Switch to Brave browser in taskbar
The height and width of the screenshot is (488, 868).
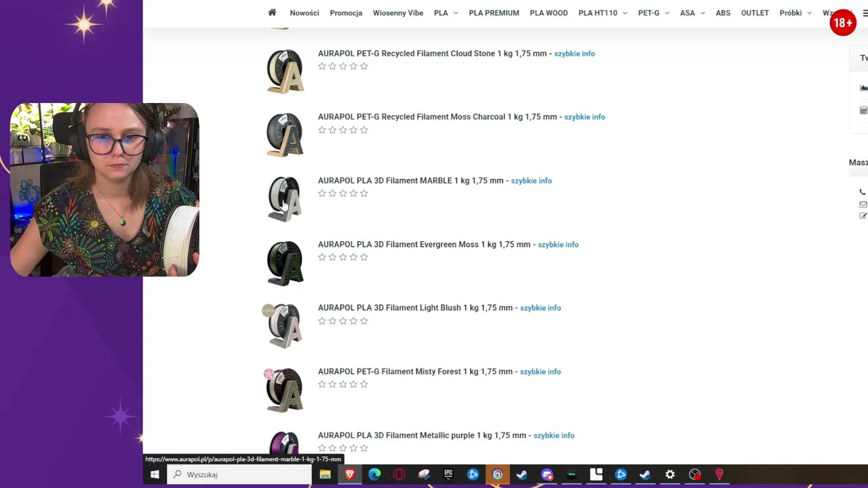350,474
